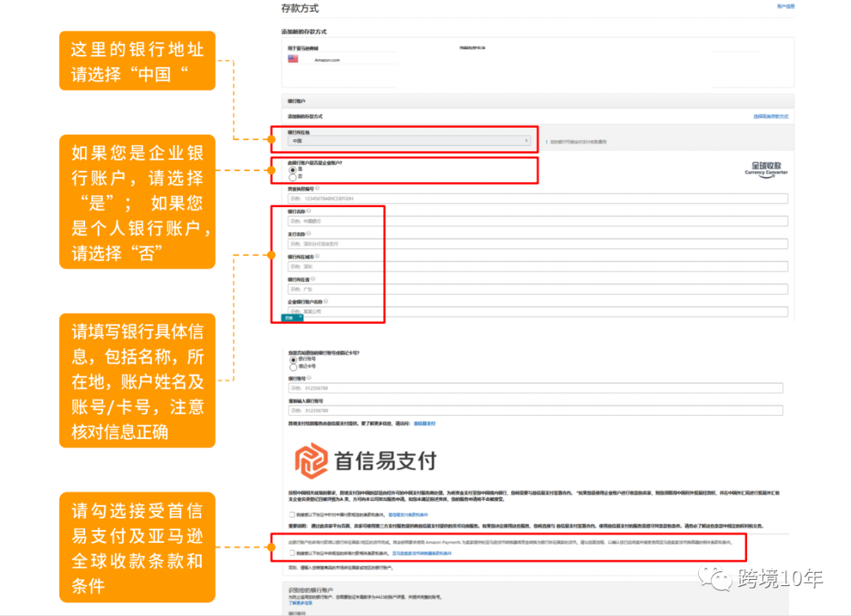Click into the 营业执照编号 input field

(x=537, y=199)
